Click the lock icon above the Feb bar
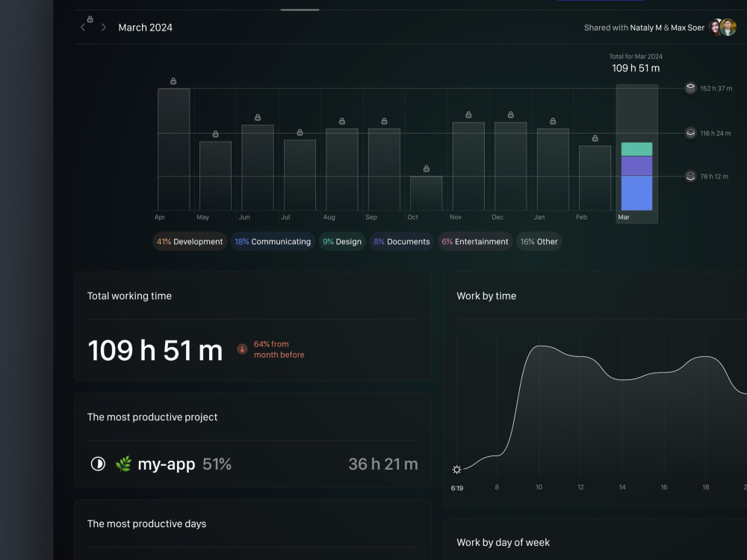 pos(595,138)
